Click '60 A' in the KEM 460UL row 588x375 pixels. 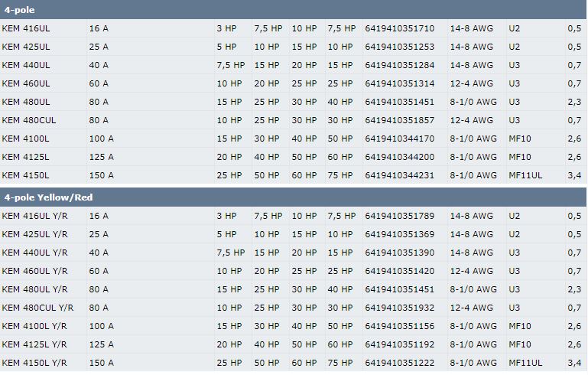(99, 83)
